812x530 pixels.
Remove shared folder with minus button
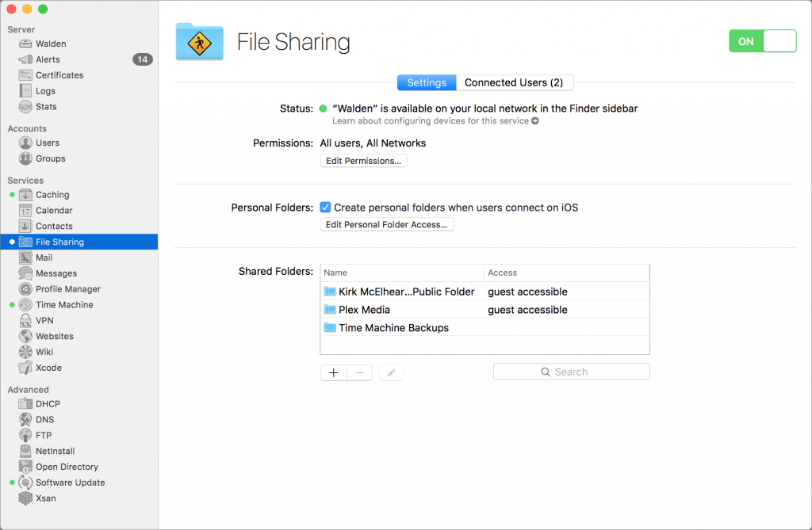pos(359,372)
